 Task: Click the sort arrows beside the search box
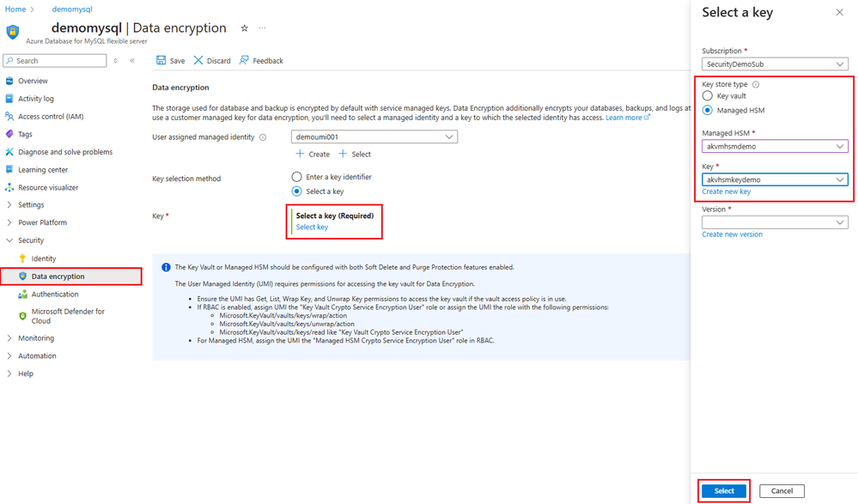pos(115,61)
